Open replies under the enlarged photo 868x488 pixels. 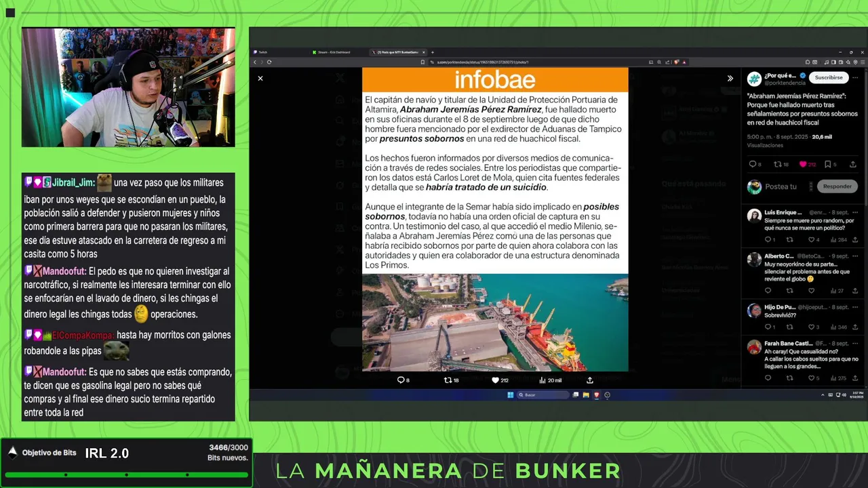click(403, 380)
